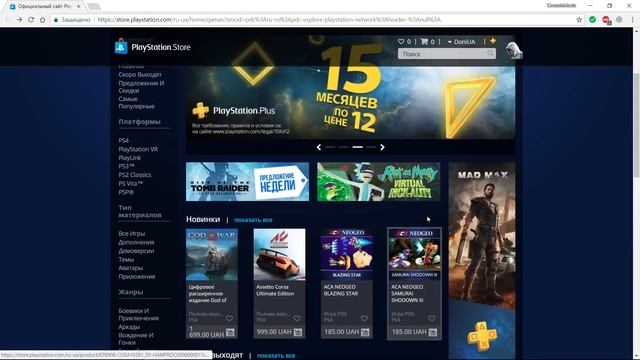Click the green checkmark extension icon
640x360 pixels.
592,20
